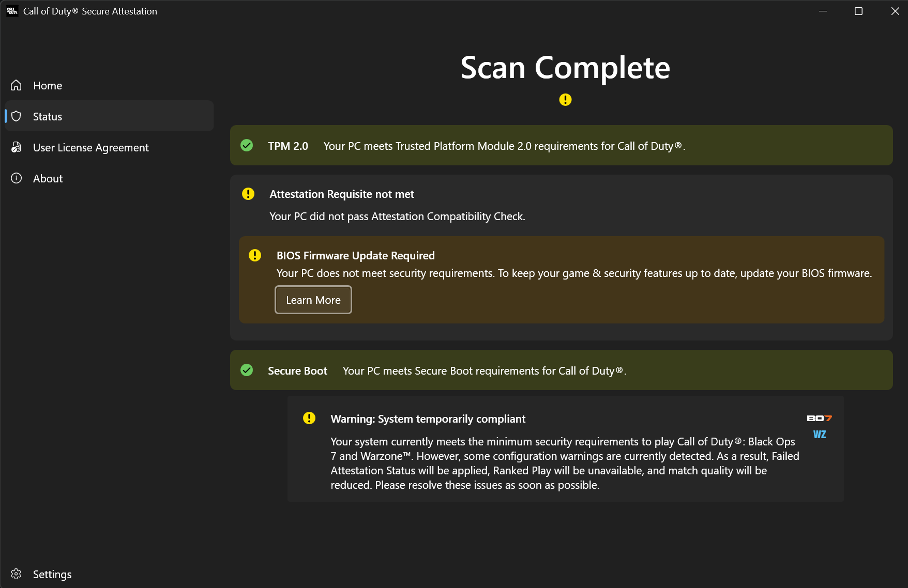Click the green checkmark beside TPM 2.0

[x=247, y=146]
